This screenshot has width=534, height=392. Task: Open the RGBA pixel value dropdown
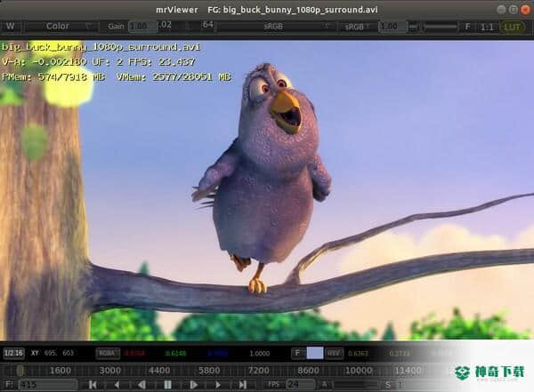point(108,353)
